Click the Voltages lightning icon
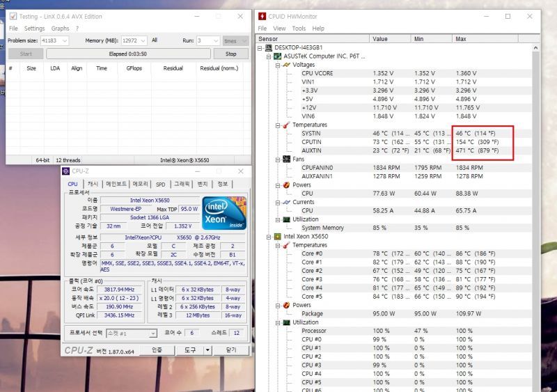 tap(286, 65)
